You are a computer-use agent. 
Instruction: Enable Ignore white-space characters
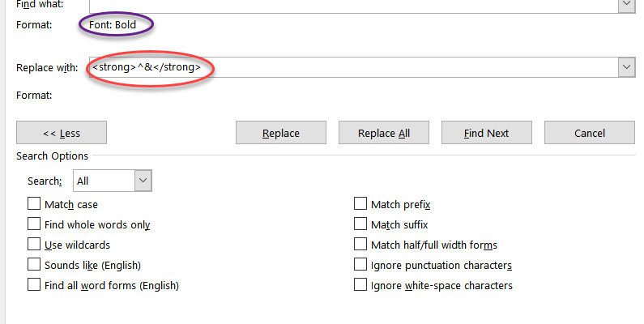[x=360, y=284]
